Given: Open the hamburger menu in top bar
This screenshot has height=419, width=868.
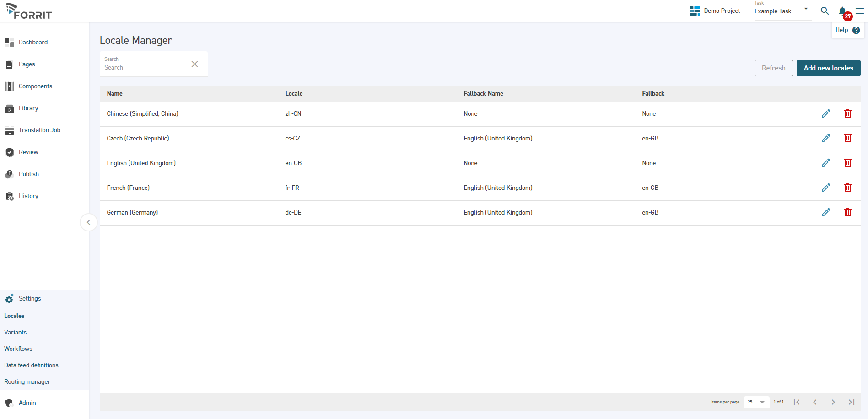Looking at the screenshot, I should pyautogui.click(x=860, y=11).
